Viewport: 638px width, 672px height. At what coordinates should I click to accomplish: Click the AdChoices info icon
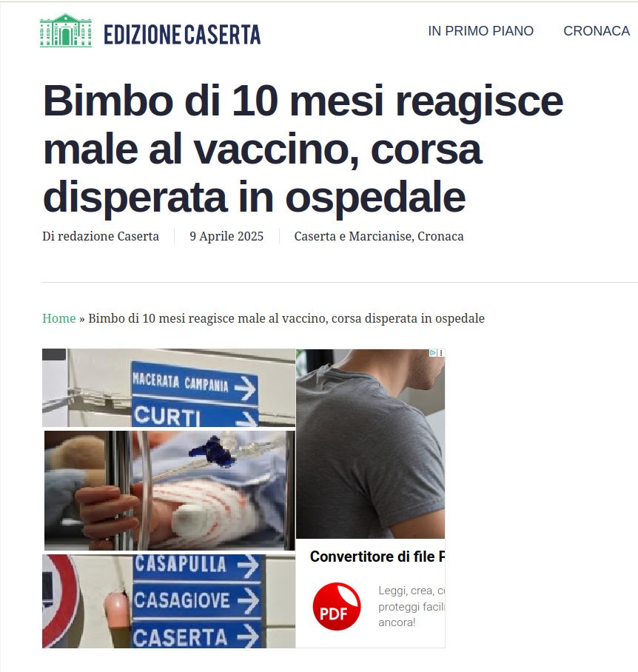coord(433,353)
